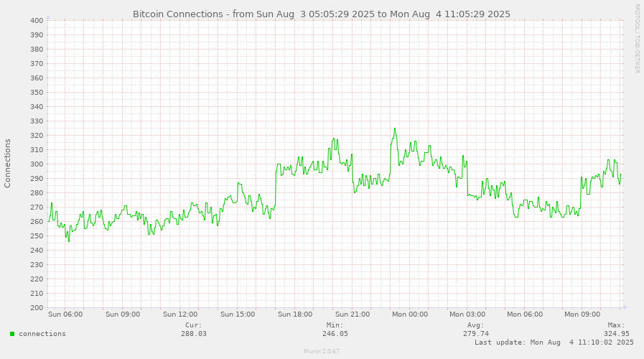Image resolution: width=644 pixels, height=359 pixels.
Task: Click the 400 label on the y-axis
Action: [37, 20]
